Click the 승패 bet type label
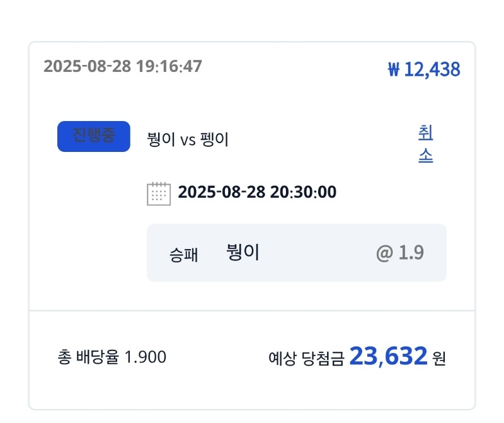This screenshot has height=423, width=504. (x=183, y=255)
